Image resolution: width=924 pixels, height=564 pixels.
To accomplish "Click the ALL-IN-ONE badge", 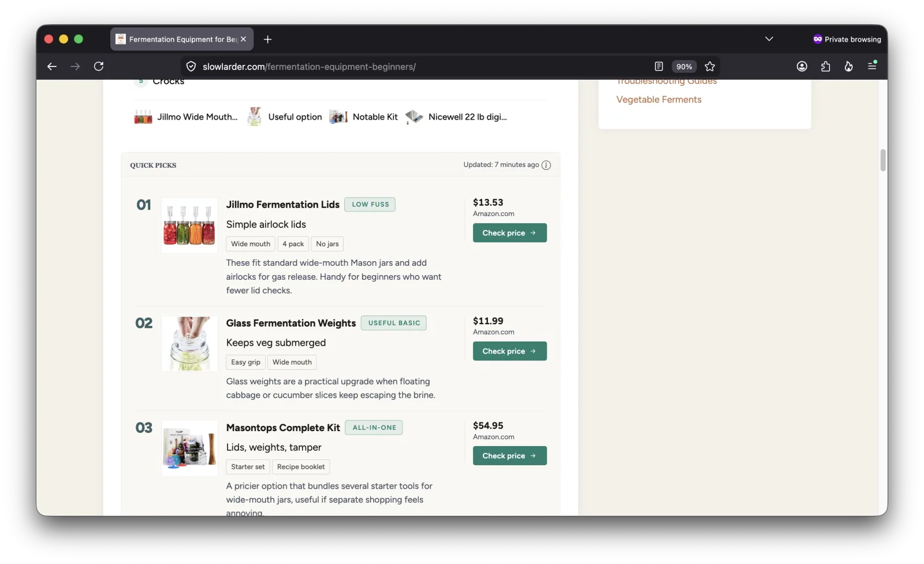I will point(374,428).
